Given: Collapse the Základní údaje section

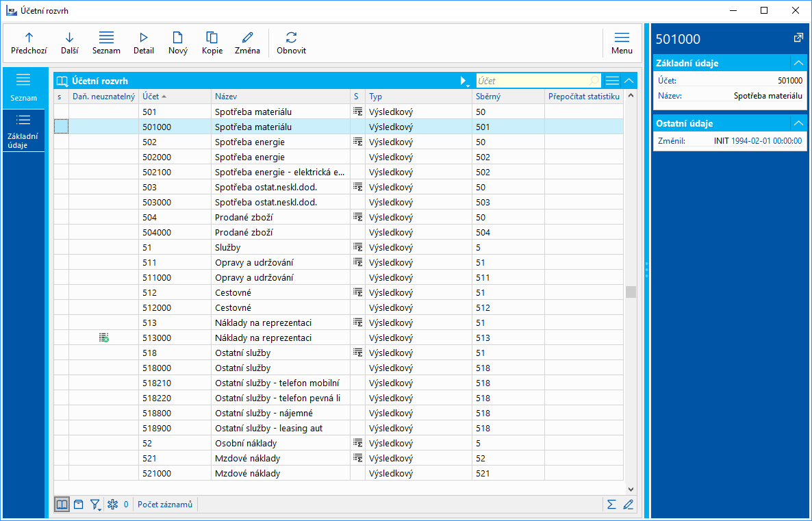Looking at the screenshot, I should (x=798, y=63).
